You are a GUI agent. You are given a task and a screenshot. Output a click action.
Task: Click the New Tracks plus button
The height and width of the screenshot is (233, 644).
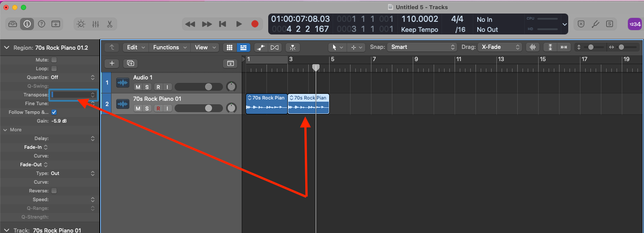[112, 63]
